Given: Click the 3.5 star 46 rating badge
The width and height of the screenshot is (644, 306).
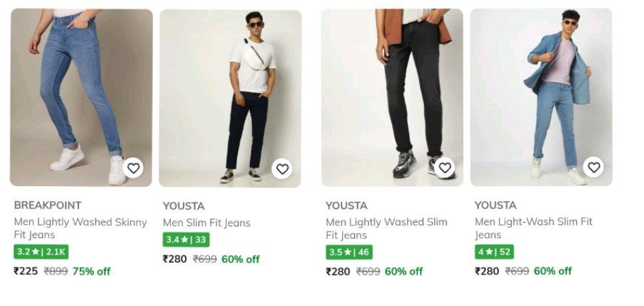Looking at the screenshot, I should (x=349, y=253).
